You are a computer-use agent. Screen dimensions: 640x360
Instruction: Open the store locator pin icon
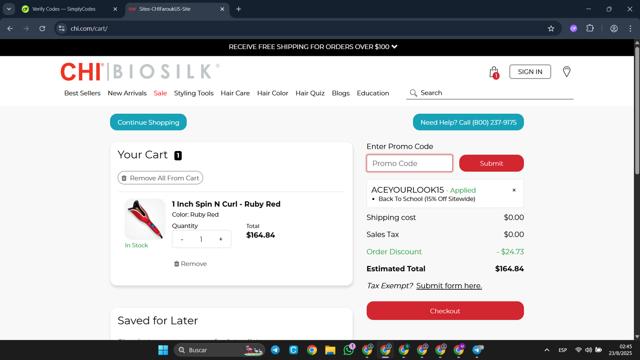tap(567, 72)
